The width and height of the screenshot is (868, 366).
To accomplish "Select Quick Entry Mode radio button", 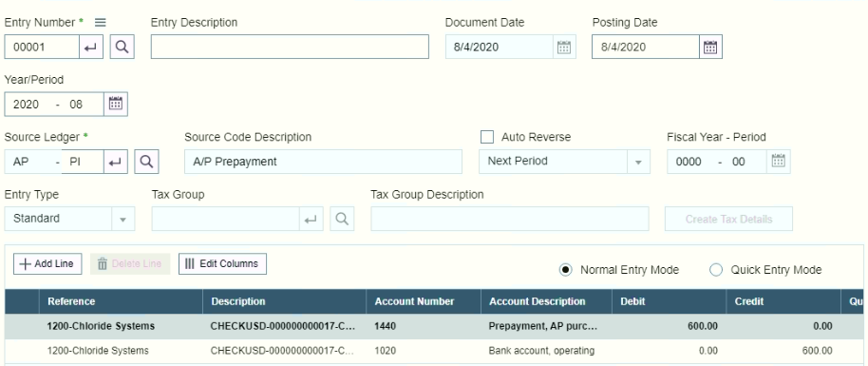I will pos(716,270).
